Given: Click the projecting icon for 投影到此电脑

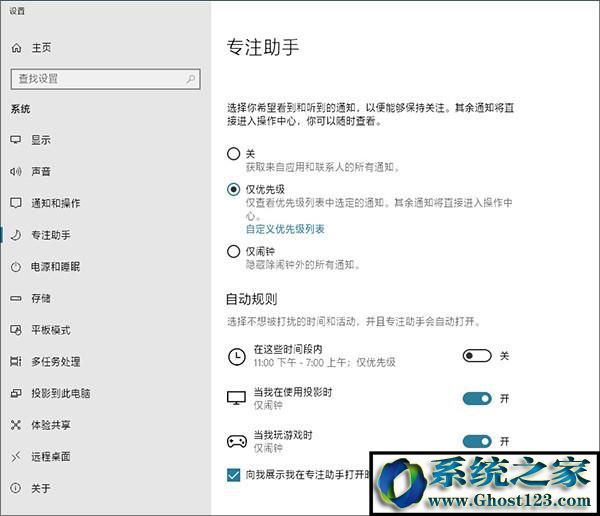Looking at the screenshot, I should pos(16,393).
